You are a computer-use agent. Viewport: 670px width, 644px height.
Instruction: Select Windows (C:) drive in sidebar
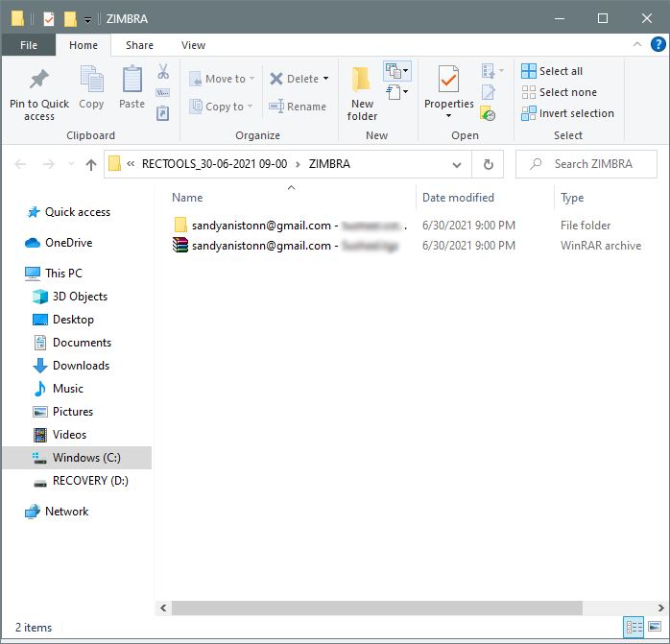(x=77, y=458)
